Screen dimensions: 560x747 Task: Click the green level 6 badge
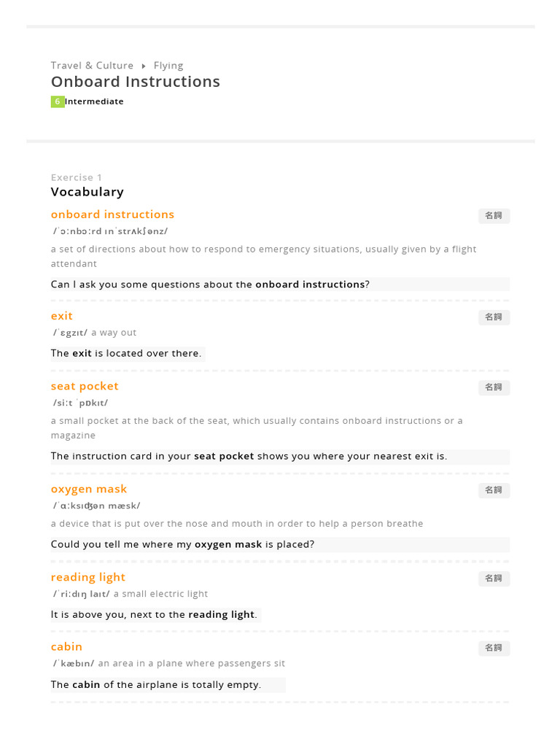coord(58,102)
